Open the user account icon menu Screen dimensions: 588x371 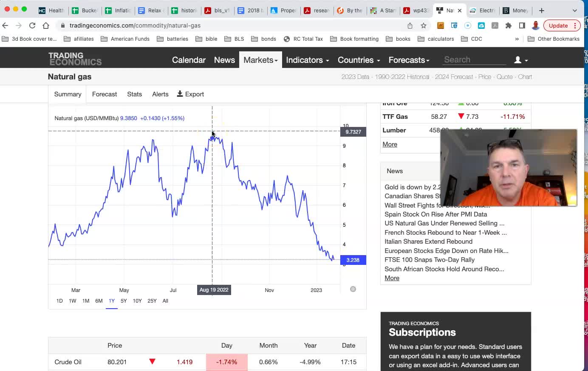[x=521, y=60]
